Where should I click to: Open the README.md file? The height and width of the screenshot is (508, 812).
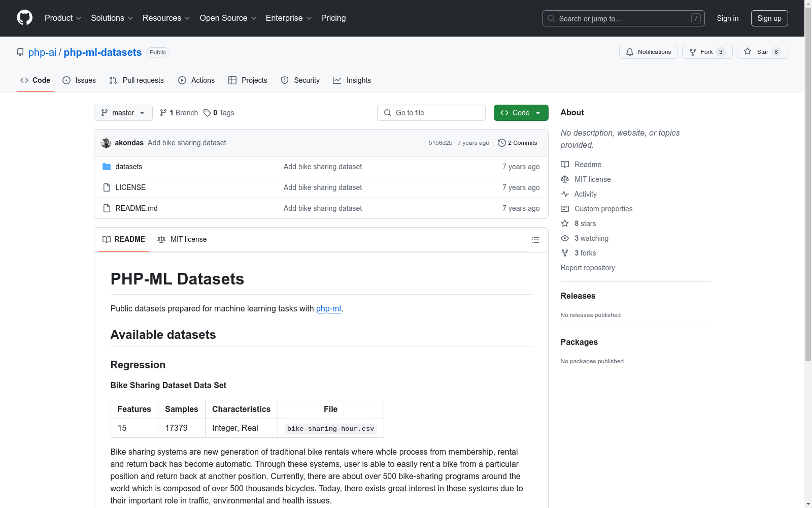pyautogui.click(x=137, y=208)
